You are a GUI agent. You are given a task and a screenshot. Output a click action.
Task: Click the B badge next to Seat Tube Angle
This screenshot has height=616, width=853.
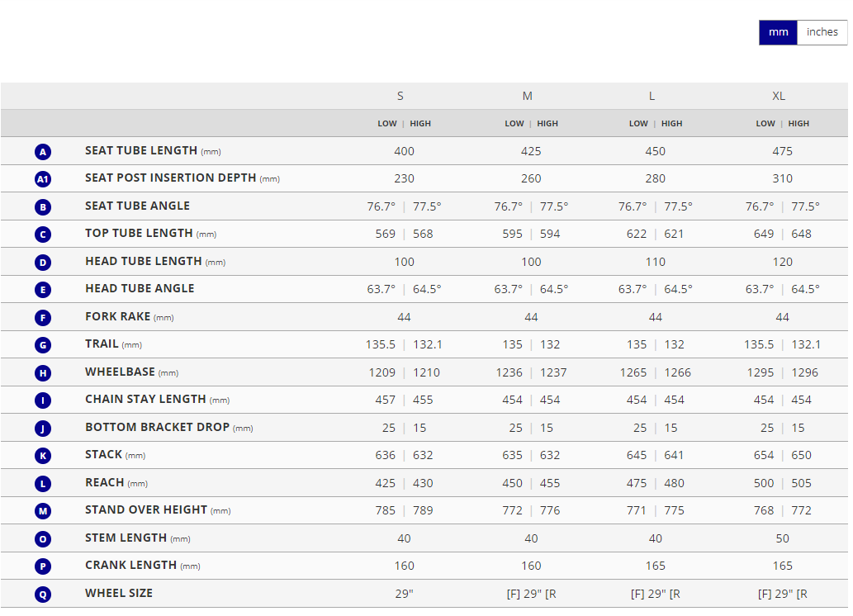[43, 206]
